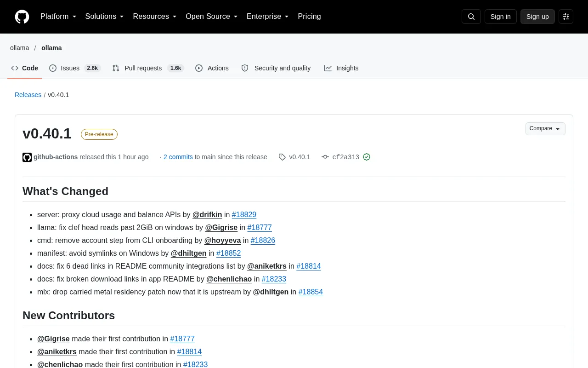Expand the Solutions menu
Image resolution: width=588 pixels, height=368 pixels.
click(x=105, y=17)
